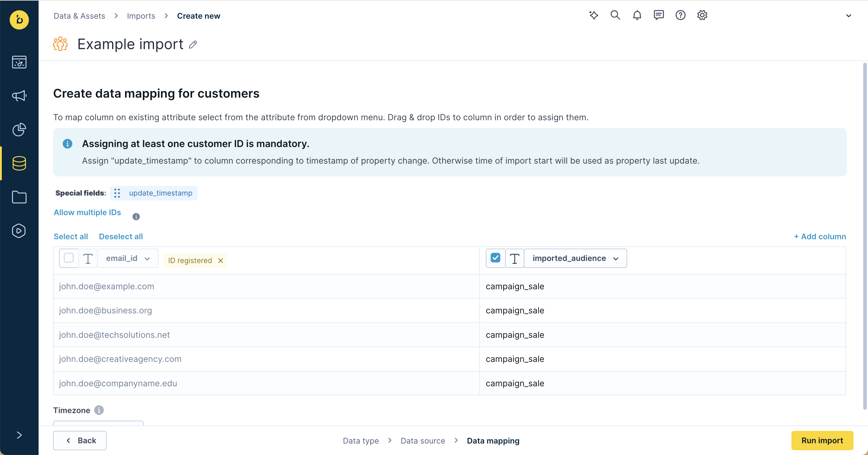Uncheck the imported_audience column checkbox
The image size is (868, 455).
[495, 258]
